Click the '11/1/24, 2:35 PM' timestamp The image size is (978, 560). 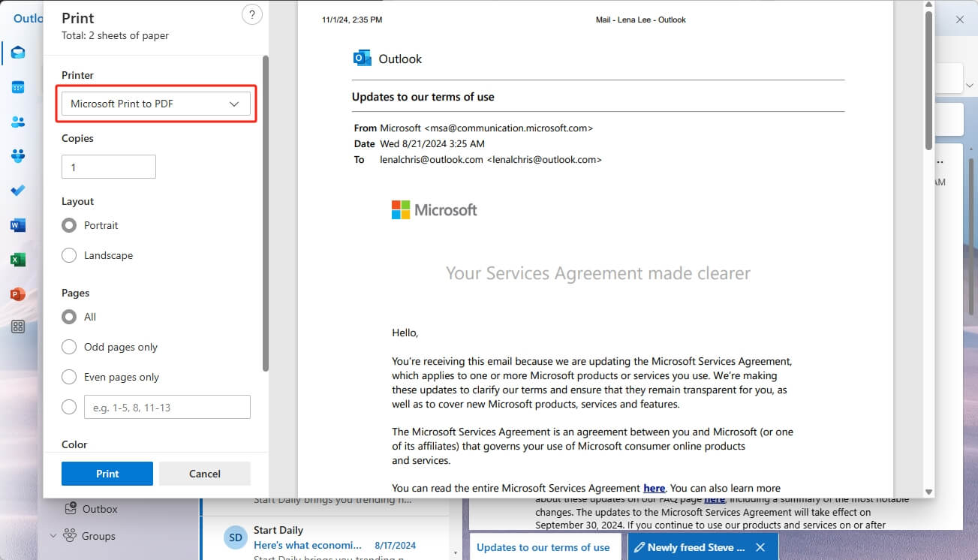(352, 20)
